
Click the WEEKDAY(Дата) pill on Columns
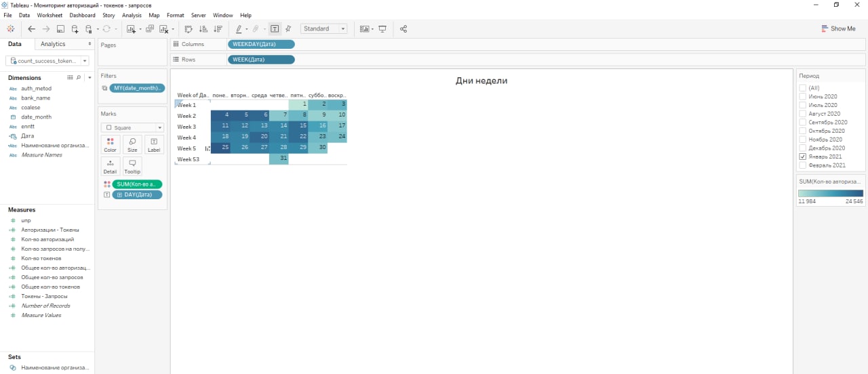tap(261, 44)
